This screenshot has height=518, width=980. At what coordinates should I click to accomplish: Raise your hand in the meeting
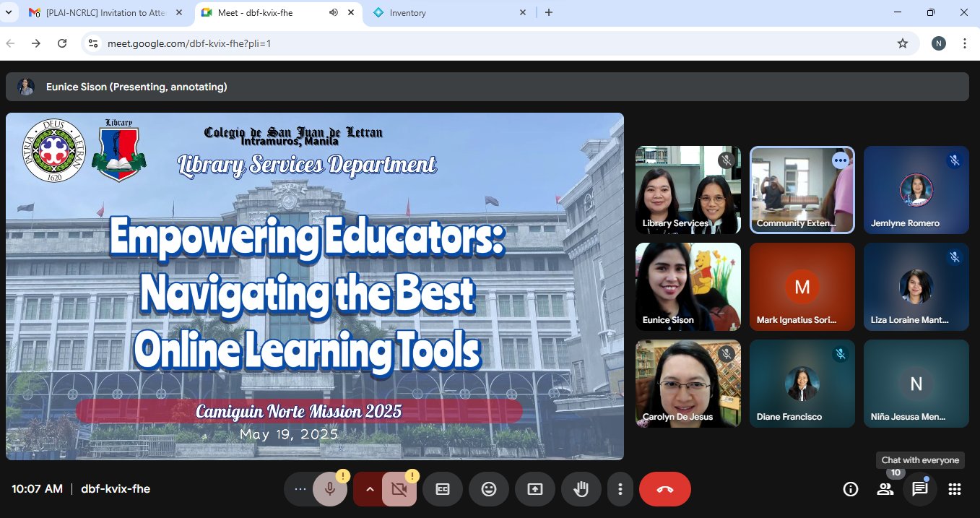[x=581, y=489]
